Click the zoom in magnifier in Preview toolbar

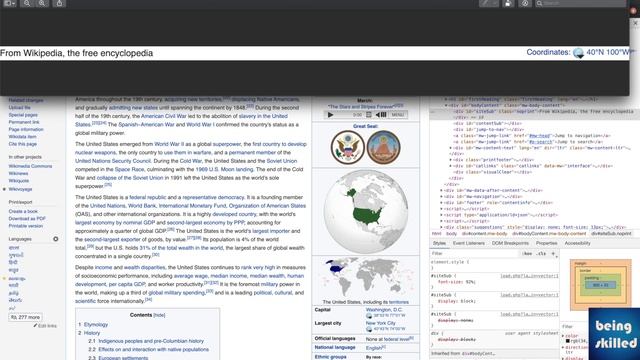click(42, 3)
